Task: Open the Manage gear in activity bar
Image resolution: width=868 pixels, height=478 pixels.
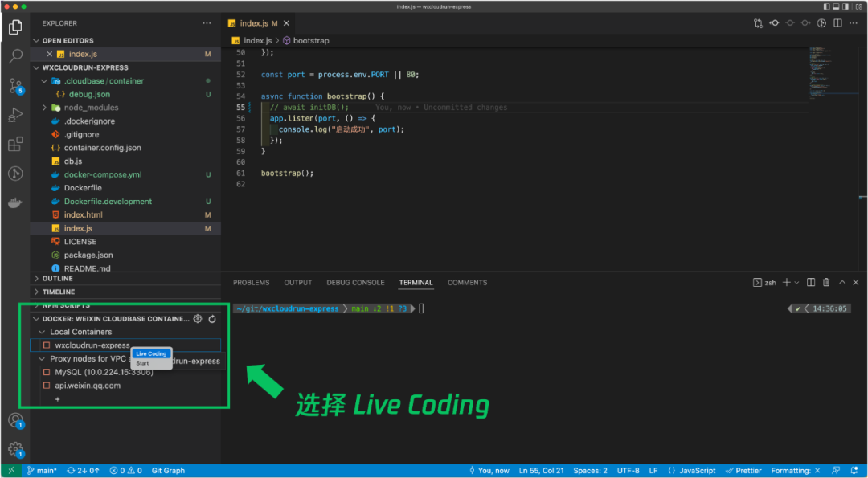Action: pyautogui.click(x=15, y=449)
